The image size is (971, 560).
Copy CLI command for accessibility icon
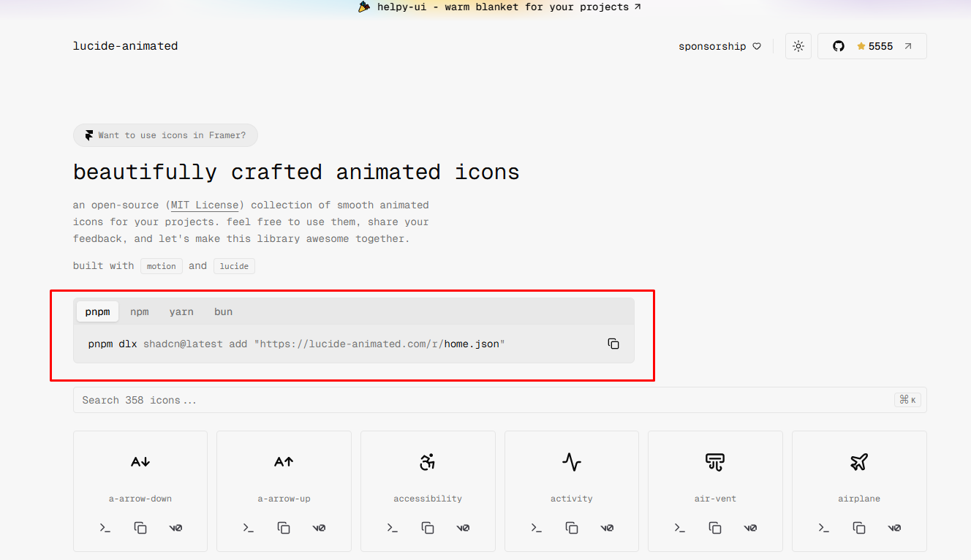coord(393,528)
